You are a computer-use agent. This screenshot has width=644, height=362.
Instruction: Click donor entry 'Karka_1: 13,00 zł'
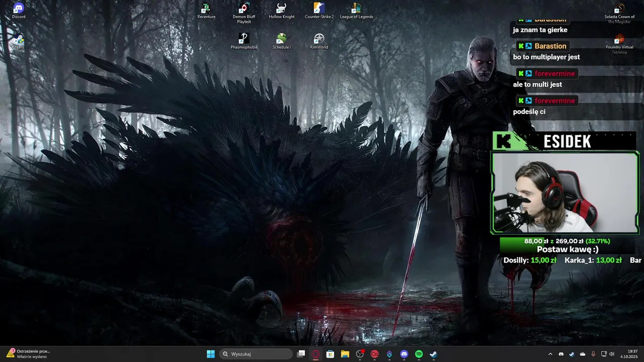click(593, 260)
